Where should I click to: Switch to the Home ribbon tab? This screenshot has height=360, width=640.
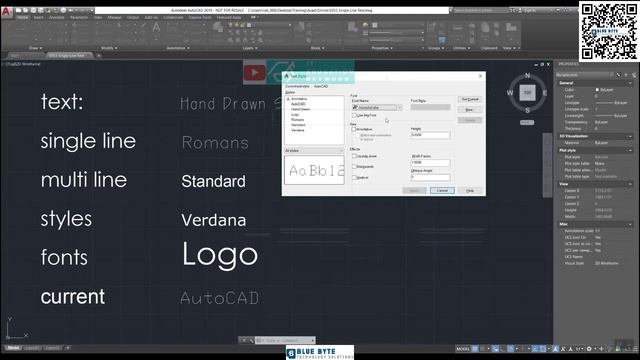click(x=22, y=18)
